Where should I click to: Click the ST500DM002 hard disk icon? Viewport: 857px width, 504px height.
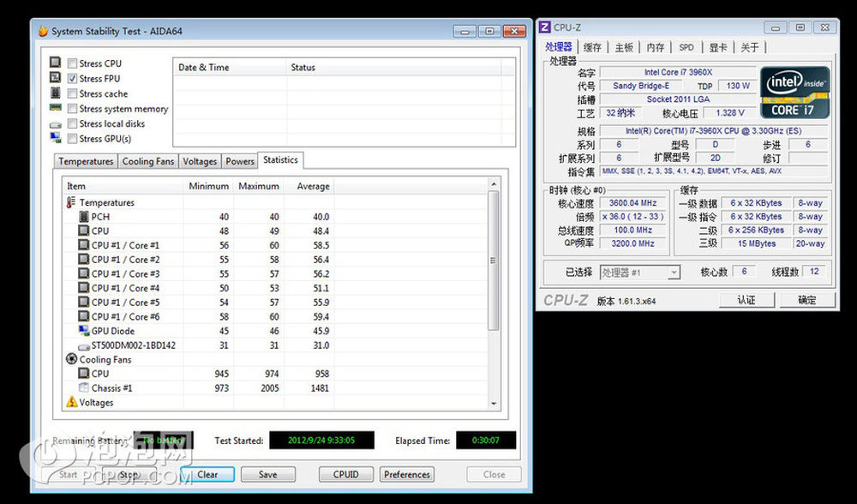point(84,346)
